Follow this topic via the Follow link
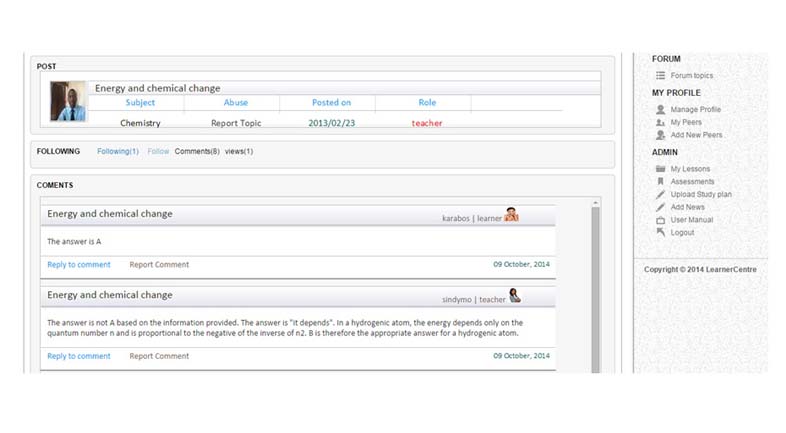Image resolution: width=786 pixels, height=433 pixels. click(x=158, y=151)
